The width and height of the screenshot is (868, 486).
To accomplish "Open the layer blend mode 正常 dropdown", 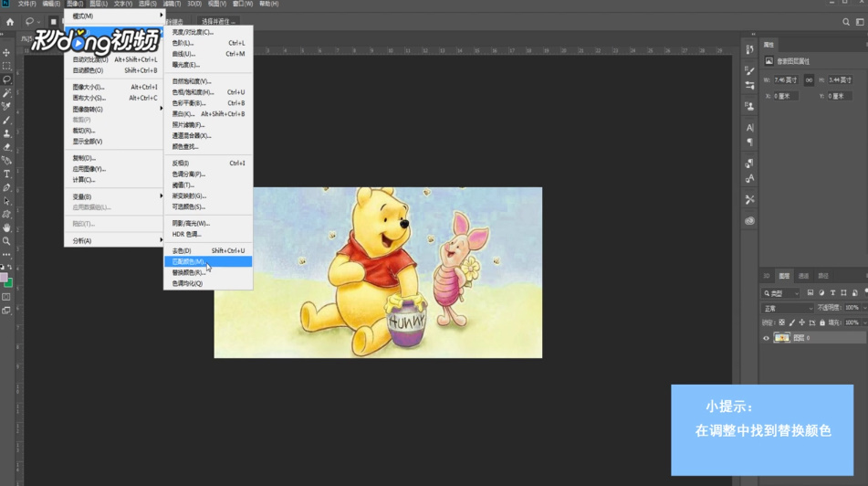I will pos(788,308).
